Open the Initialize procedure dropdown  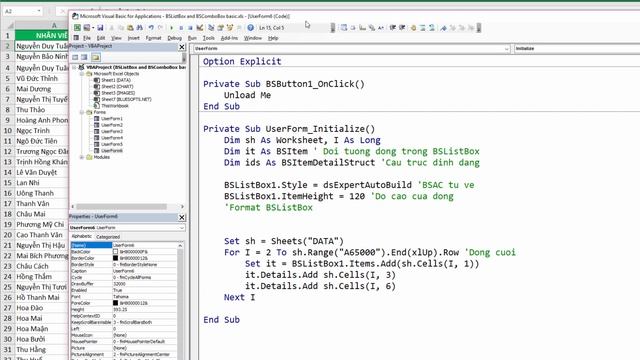click(x=577, y=49)
